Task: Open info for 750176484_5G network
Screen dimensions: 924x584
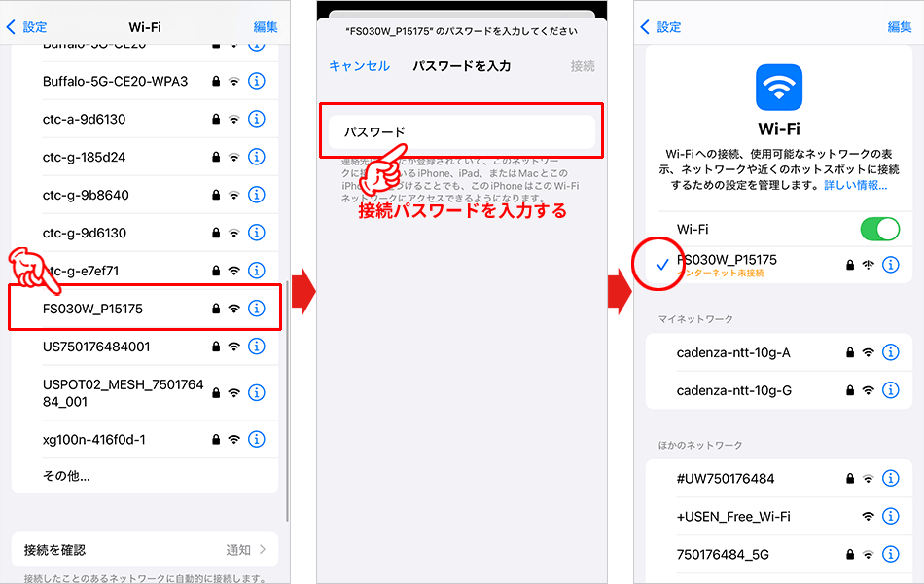Action: [x=891, y=554]
